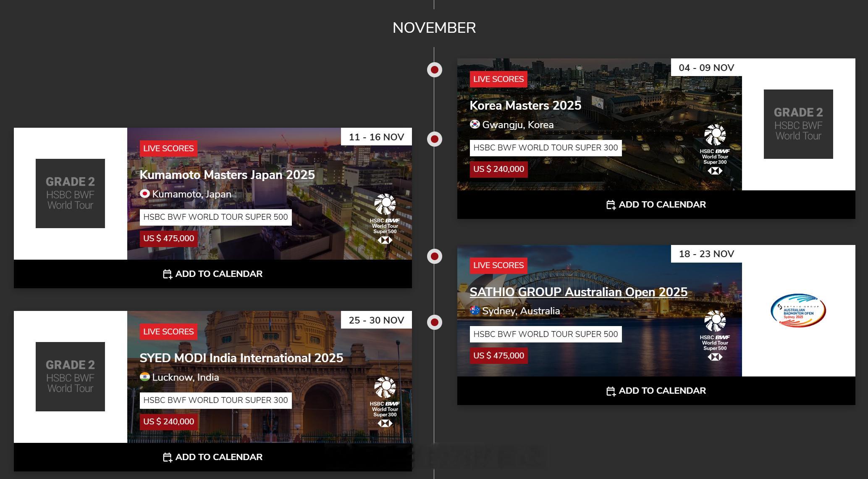The image size is (868, 479).
Task: Click the NOVEMBER month heading
Action: tap(434, 28)
